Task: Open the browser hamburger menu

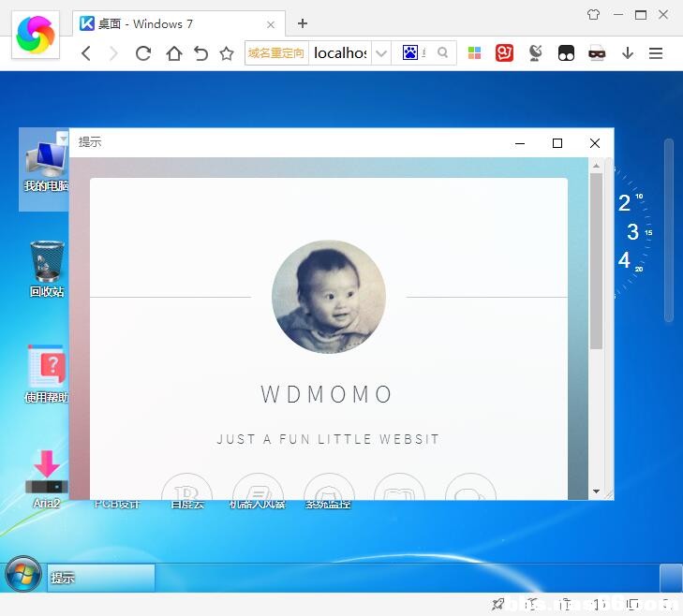Action: (656, 53)
